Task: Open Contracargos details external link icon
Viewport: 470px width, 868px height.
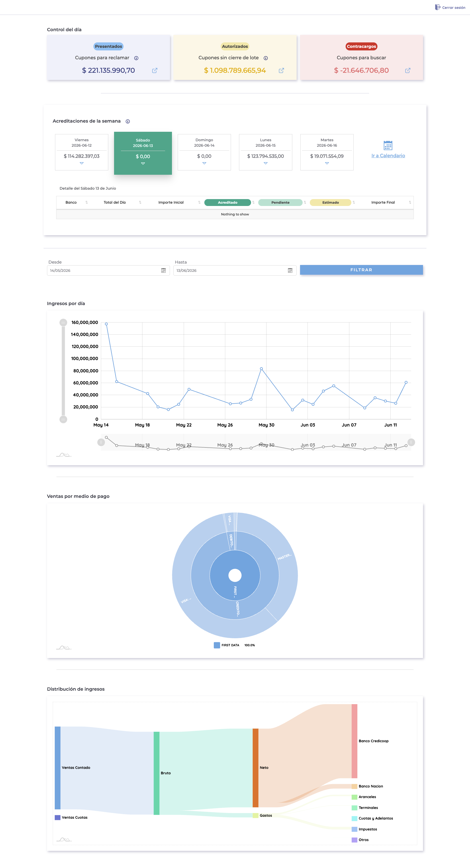Action: 408,70
